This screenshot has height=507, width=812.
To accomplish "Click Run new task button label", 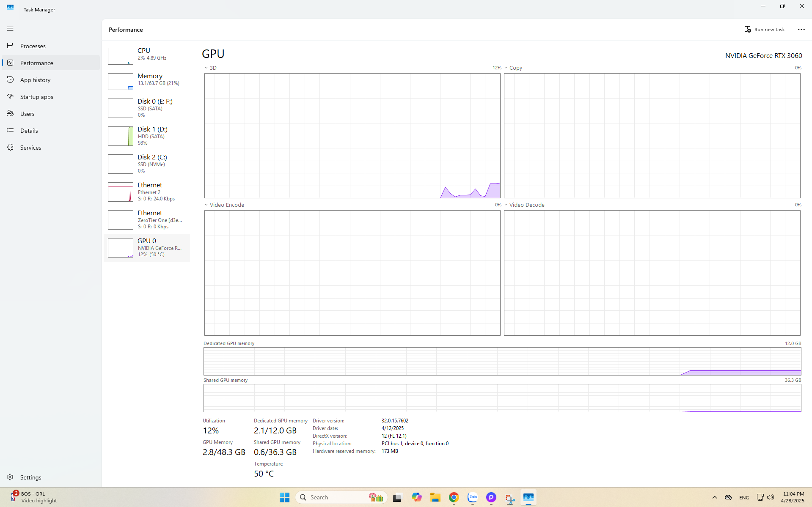I will [769, 30].
